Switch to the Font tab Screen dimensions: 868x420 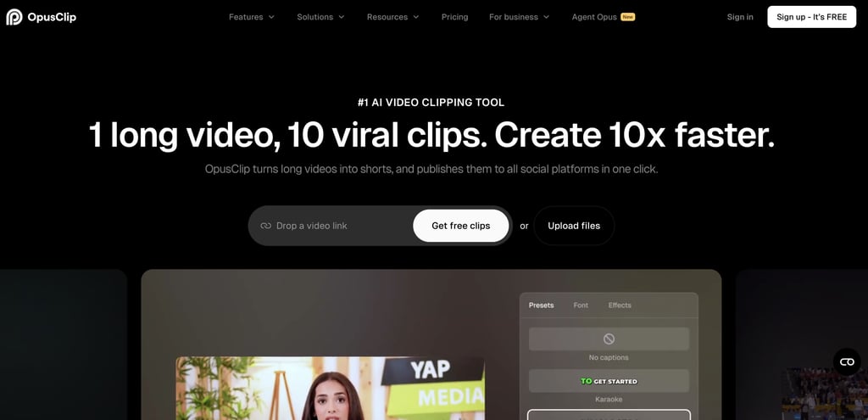581,305
